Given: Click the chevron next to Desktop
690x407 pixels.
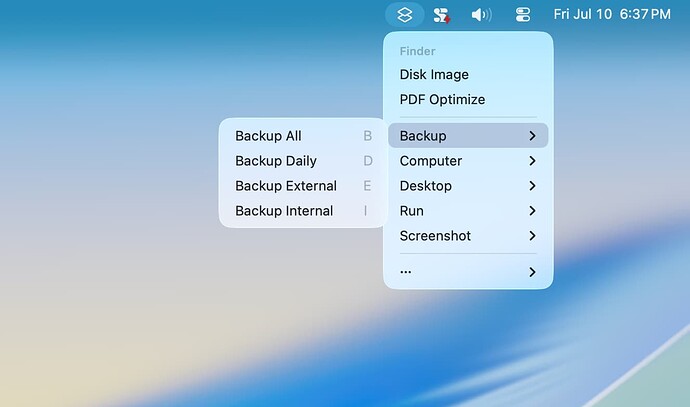Looking at the screenshot, I should (532, 186).
